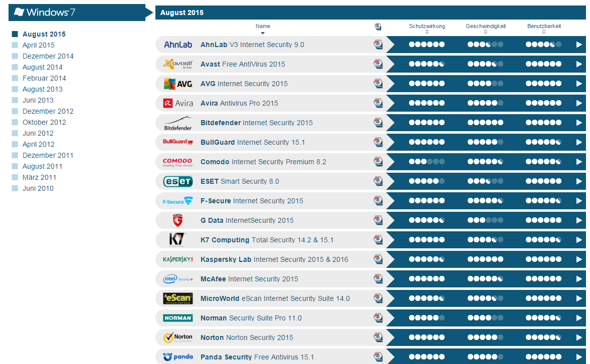Click certificate icon in AVG row
The height and width of the screenshot is (364, 590).
click(378, 84)
